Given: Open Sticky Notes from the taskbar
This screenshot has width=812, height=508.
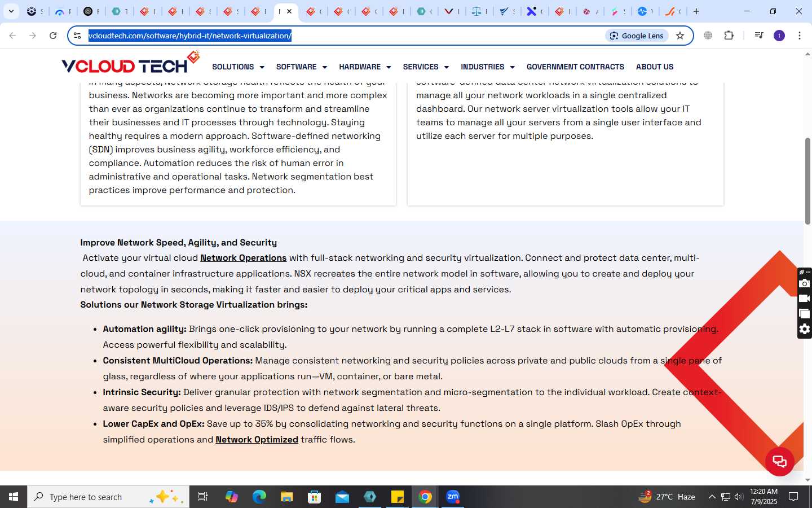Looking at the screenshot, I should point(398,497).
